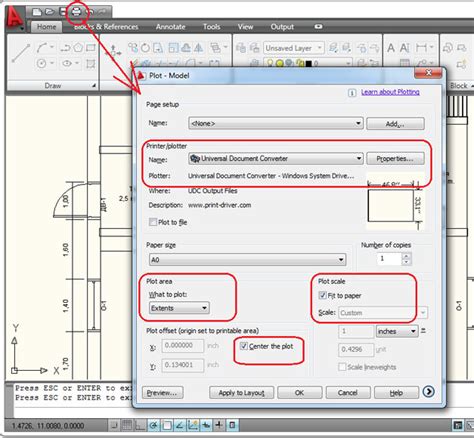Click the Preview... button
This screenshot has height=438, width=474.
(x=163, y=393)
